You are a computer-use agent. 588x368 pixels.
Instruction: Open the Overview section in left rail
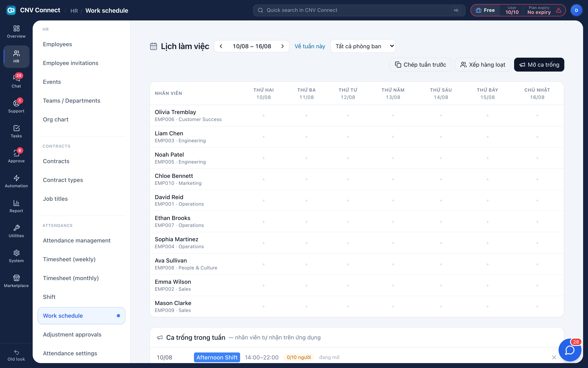(16, 32)
